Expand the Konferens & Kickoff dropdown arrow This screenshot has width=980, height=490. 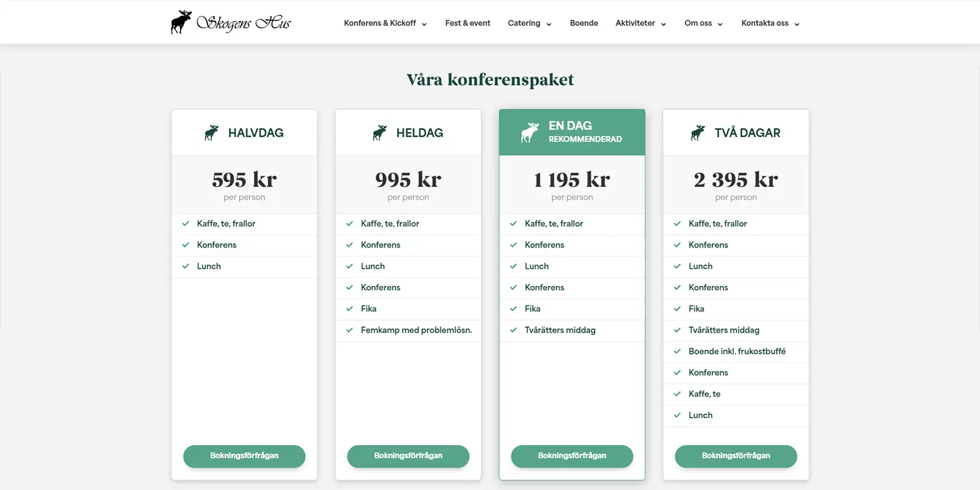pos(424,24)
